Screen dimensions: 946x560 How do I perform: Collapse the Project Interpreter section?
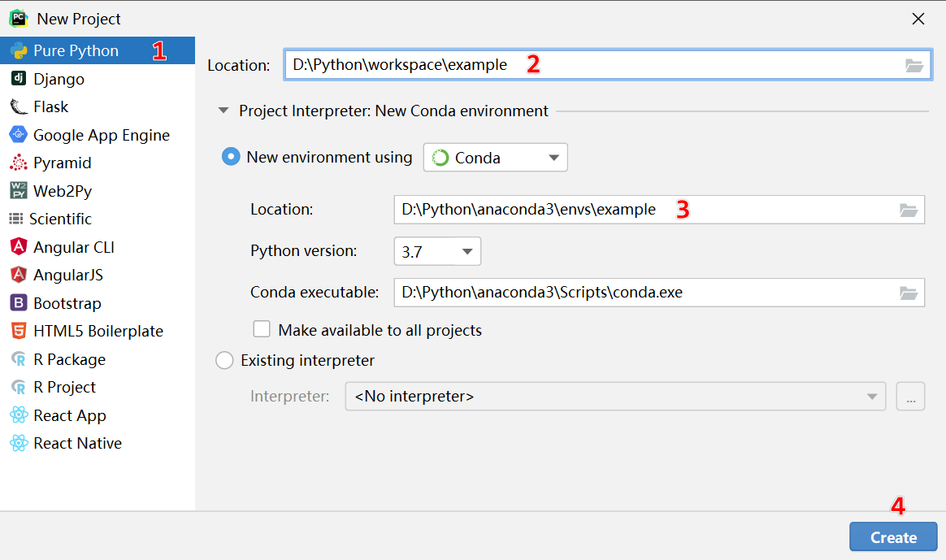click(223, 111)
